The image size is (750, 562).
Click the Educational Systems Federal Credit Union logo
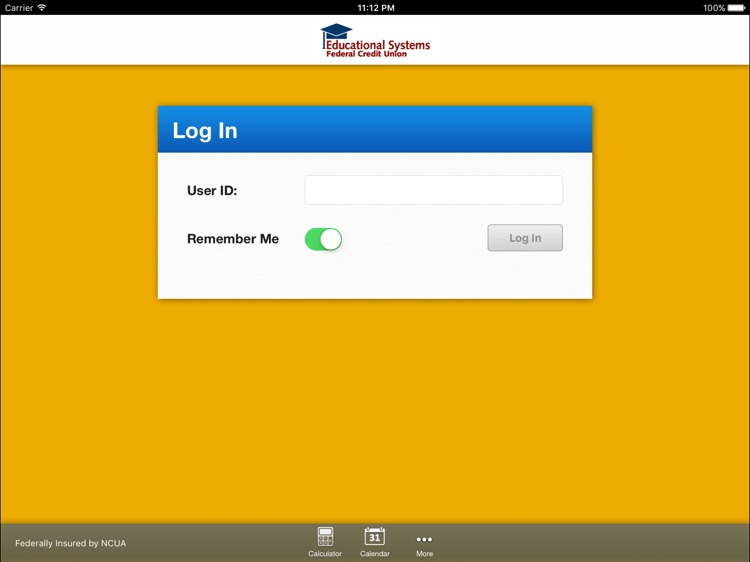pyautogui.click(x=375, y=41)
